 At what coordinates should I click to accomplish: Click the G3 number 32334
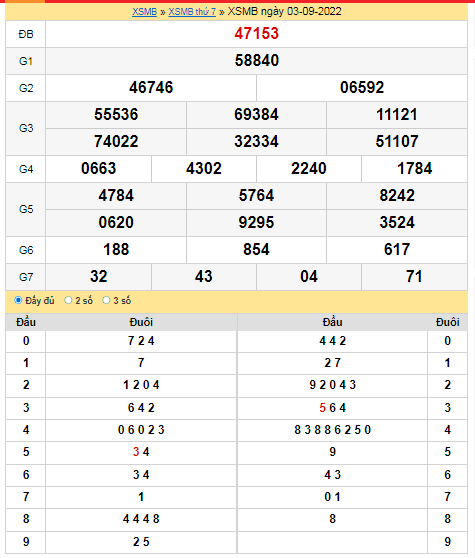click(x=256, y=142)
